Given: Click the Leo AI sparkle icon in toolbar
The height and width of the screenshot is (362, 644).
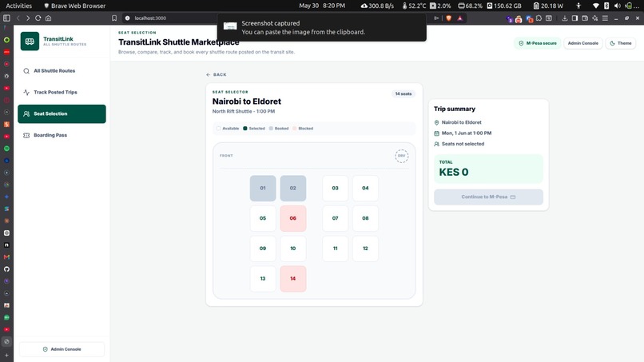Looking at the screenshot, I should click(x=594, y=18).
